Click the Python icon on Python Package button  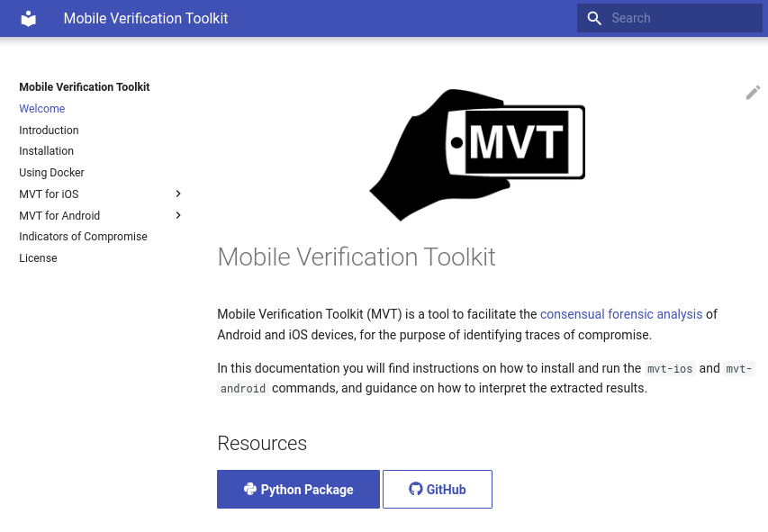(x=249, y=489)
